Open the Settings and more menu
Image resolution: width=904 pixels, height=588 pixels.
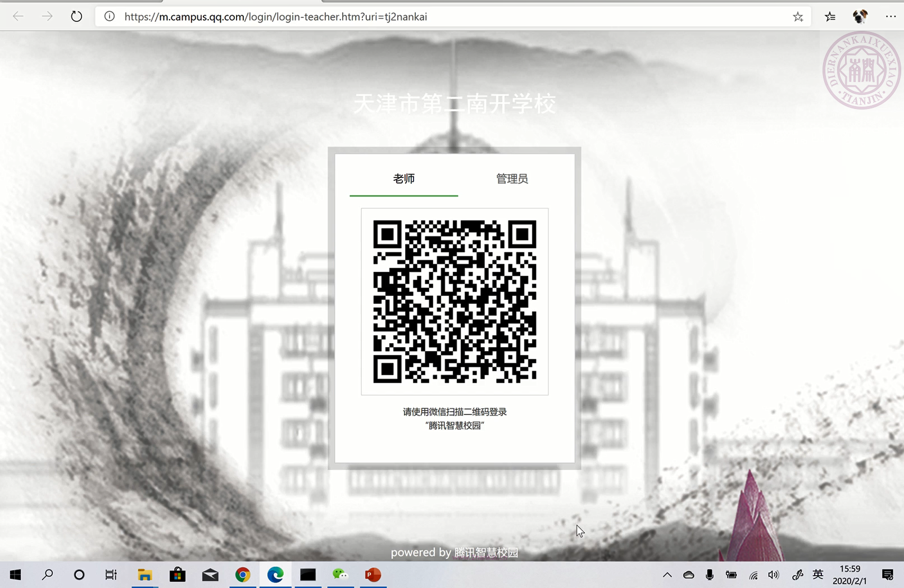pos(891,16)
